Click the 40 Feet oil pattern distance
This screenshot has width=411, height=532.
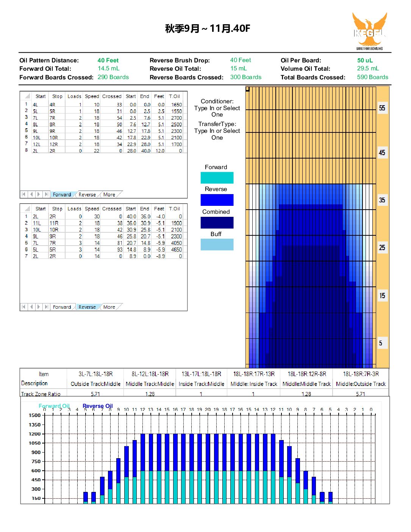(x=108, y=61)
